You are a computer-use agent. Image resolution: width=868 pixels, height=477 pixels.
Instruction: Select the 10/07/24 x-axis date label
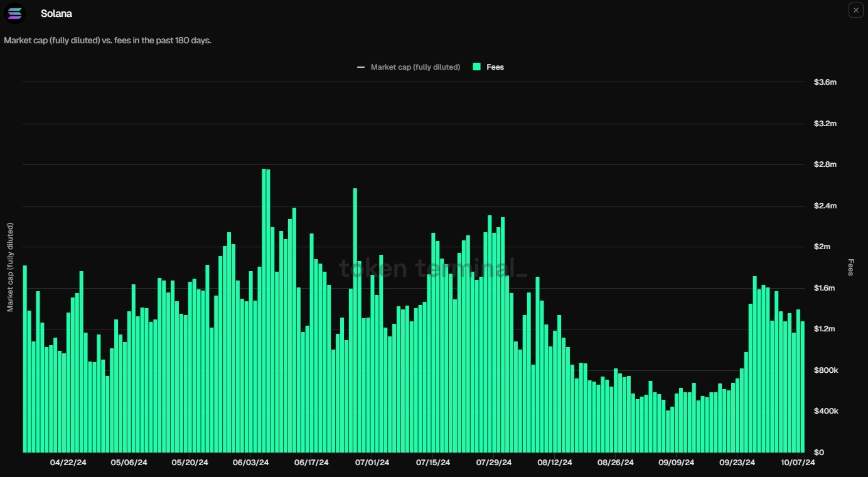[796, 463]
